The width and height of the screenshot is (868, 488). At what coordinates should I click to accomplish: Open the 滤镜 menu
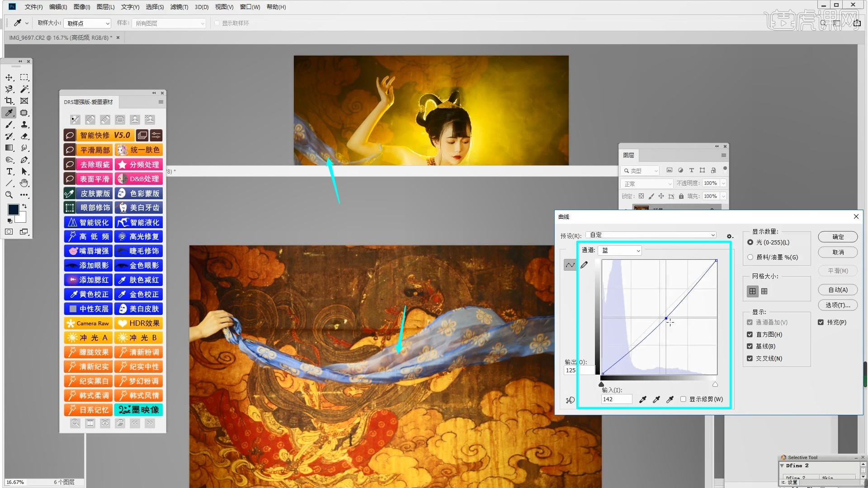(179, 7)
